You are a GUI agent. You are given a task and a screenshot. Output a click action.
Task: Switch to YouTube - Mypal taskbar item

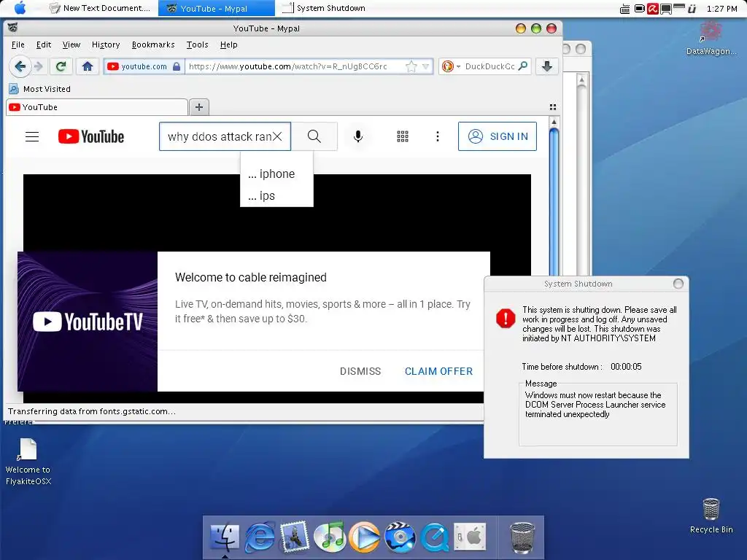(x=216, y=8)
